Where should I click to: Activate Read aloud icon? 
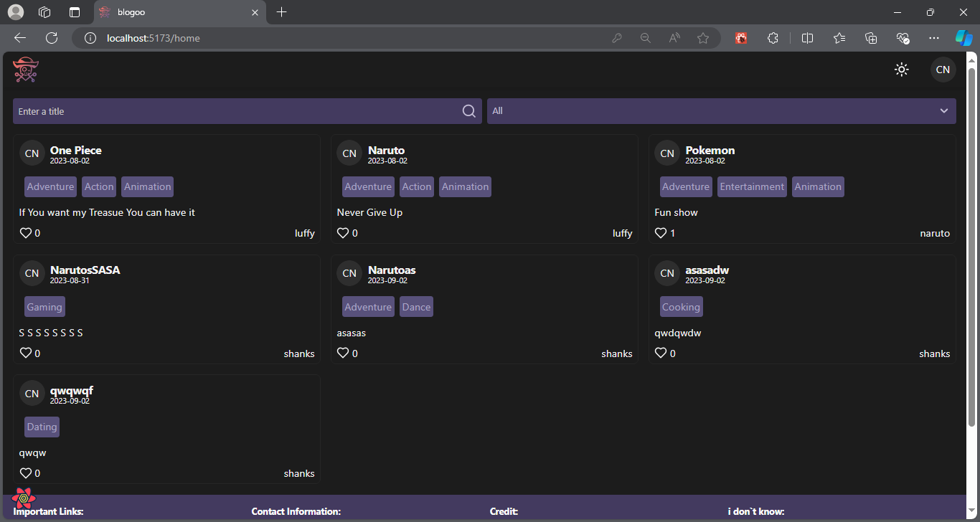pyautogui.click(x=674, y=38)
